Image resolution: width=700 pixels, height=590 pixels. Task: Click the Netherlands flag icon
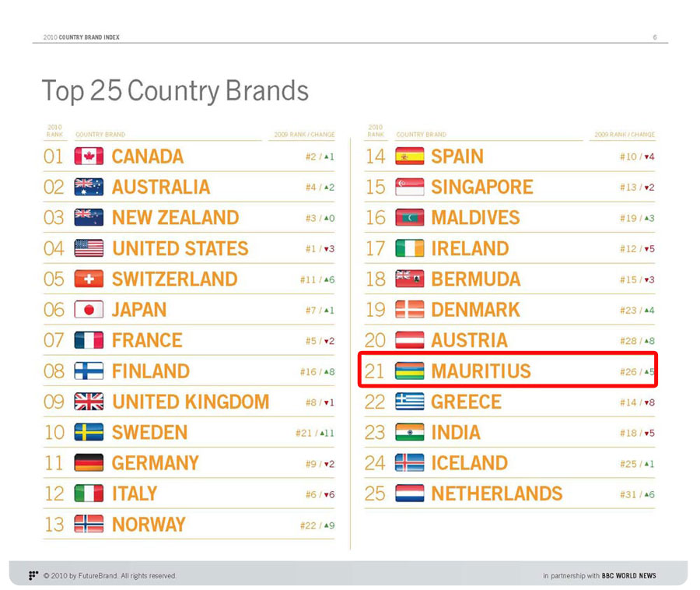[409, 493]
